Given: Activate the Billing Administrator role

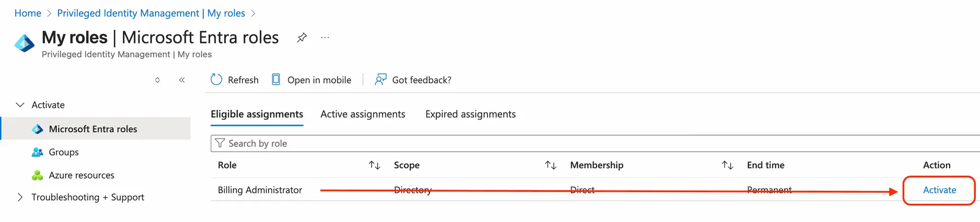Looking at the screenshot, I should (939, 190).
